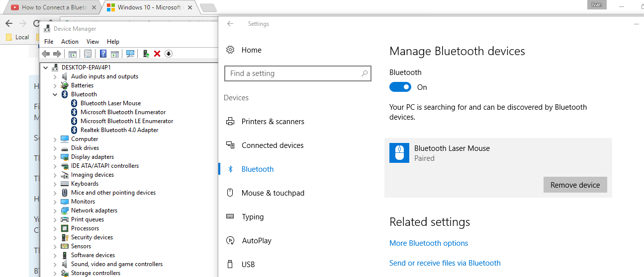Click the Security devices category icon
Viewport: 644px width, 277px height.
tap(65, 237)
